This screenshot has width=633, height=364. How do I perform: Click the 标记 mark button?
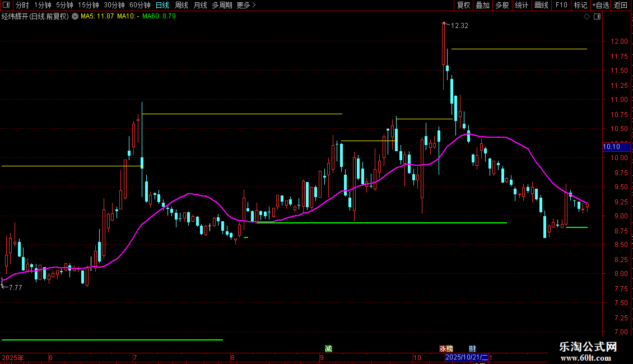[580, 5]
